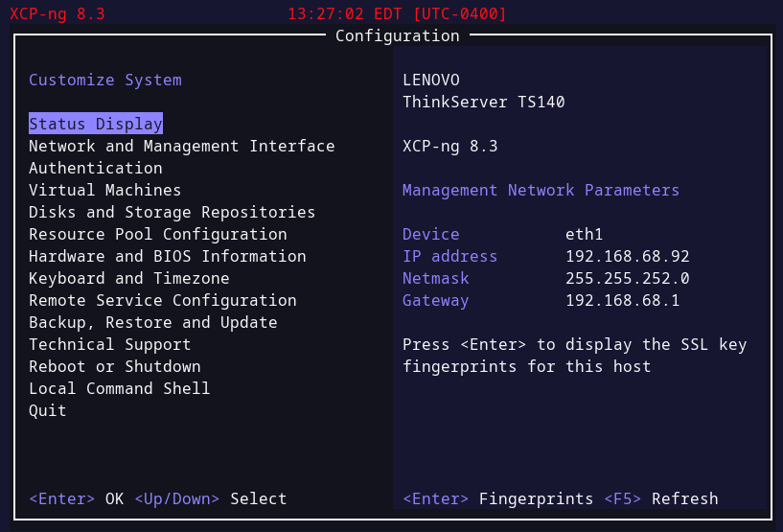
Task: Click the LENOVO manufacturer text
Action: [x=431, y=80]
